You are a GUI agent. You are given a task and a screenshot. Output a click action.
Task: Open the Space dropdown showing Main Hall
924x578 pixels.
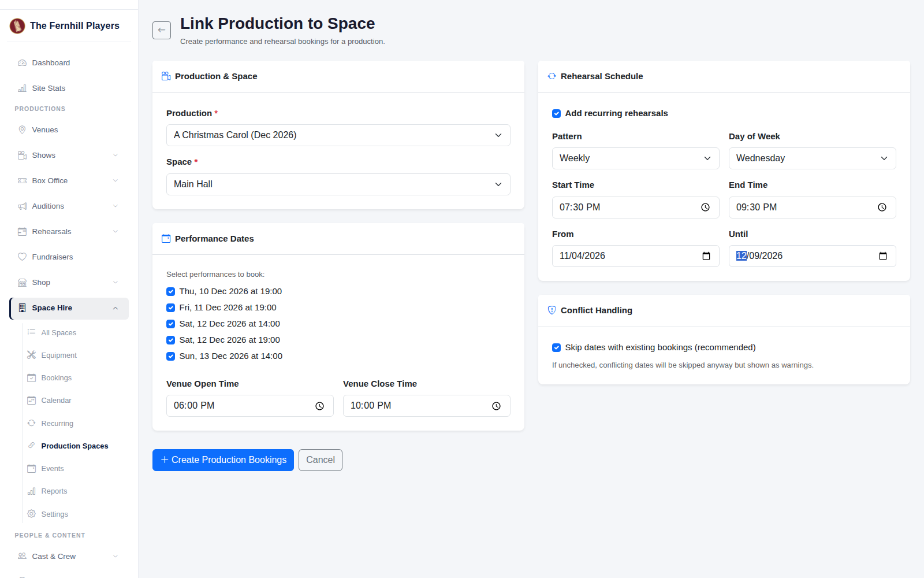(x=338, y=184)
